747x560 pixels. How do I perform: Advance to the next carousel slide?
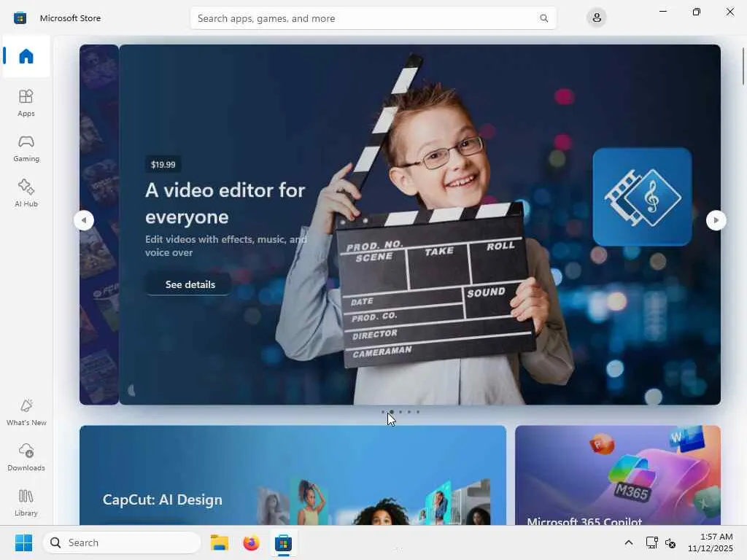tap(716, 220)
